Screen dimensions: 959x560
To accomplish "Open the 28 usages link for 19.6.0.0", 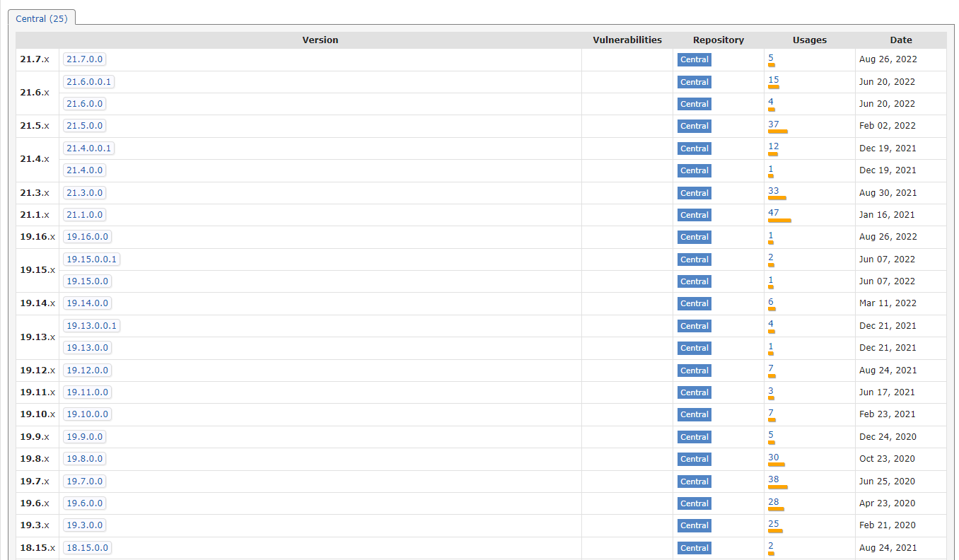I will point(774,501).
